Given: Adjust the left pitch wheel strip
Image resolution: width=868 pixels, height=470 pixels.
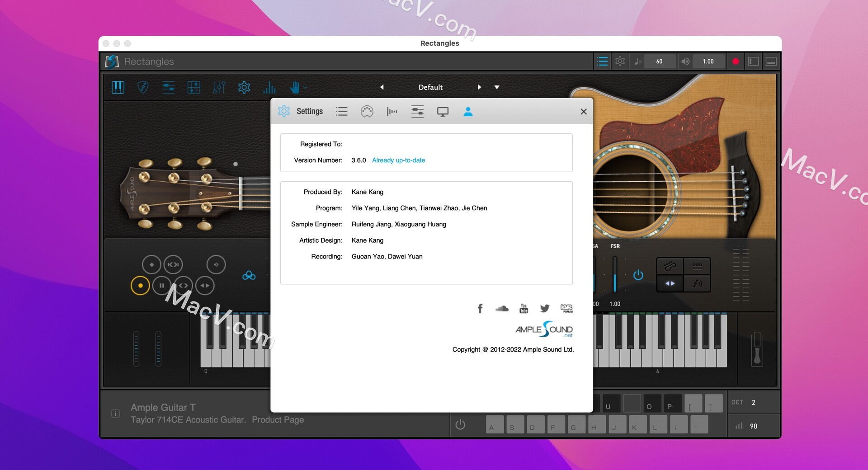Looking at the screenshot, I should (x=137, y=349).
